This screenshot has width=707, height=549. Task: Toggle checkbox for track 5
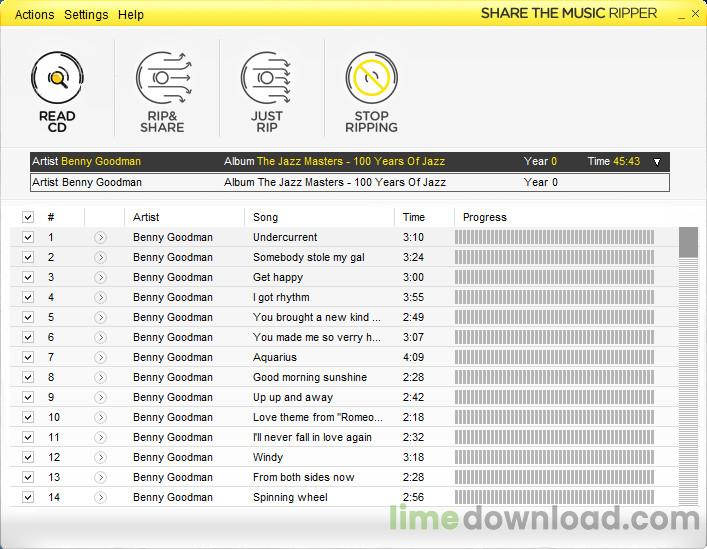click(28, 317)
